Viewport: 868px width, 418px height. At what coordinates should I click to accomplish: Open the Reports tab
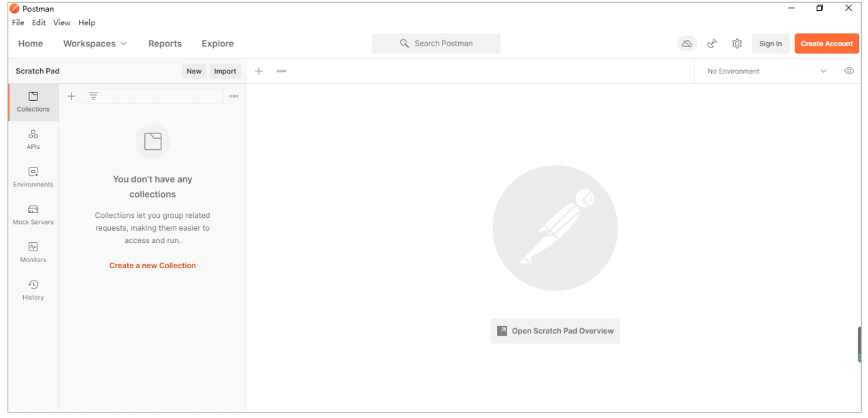(165, 44)
